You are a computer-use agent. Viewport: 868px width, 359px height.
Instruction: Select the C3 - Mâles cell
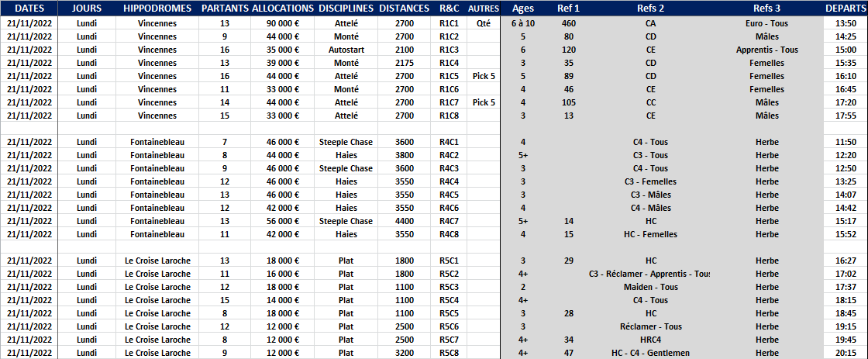(x=651, y=195)
